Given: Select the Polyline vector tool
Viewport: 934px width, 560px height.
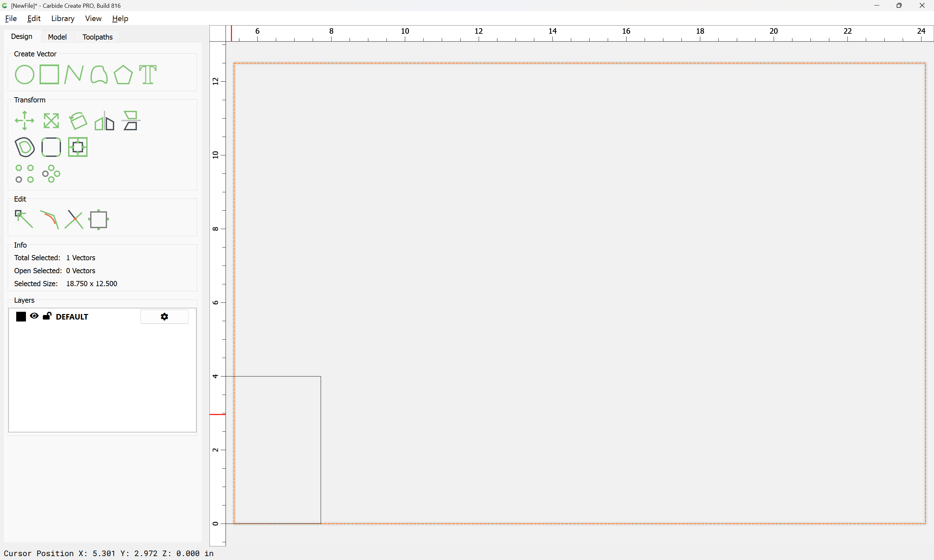Looking at the screenshot, I should coord(74,74).
